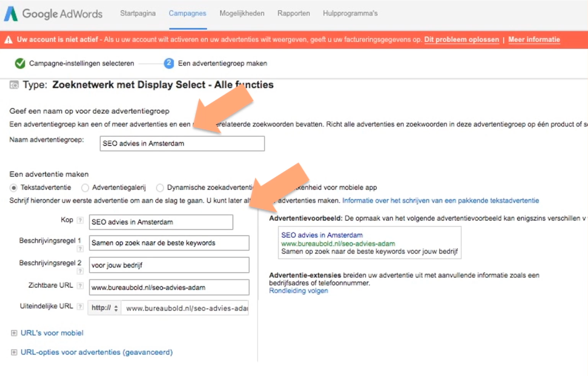Click the Google AdWords logo
588x376 pixels.
coord(53,14)
